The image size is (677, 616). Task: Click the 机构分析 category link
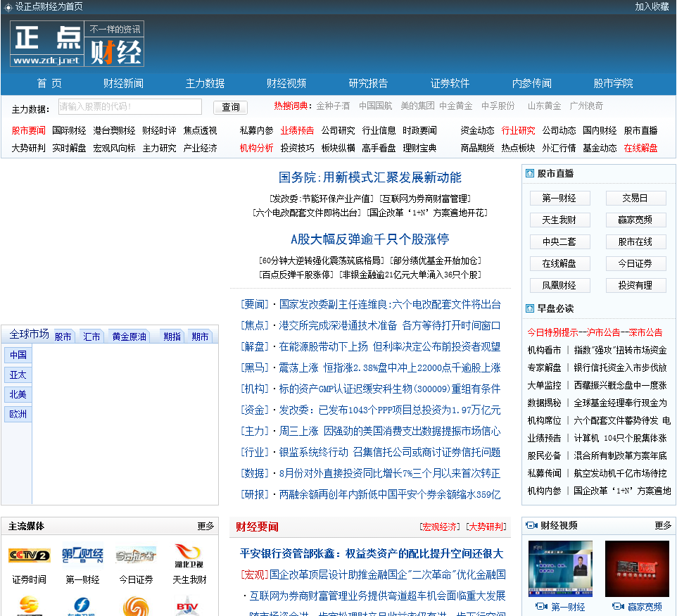point(256,148)
